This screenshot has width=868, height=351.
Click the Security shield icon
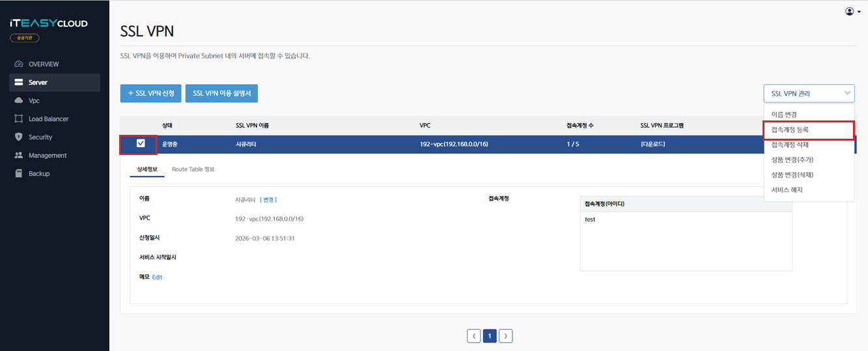coord(18,137)
